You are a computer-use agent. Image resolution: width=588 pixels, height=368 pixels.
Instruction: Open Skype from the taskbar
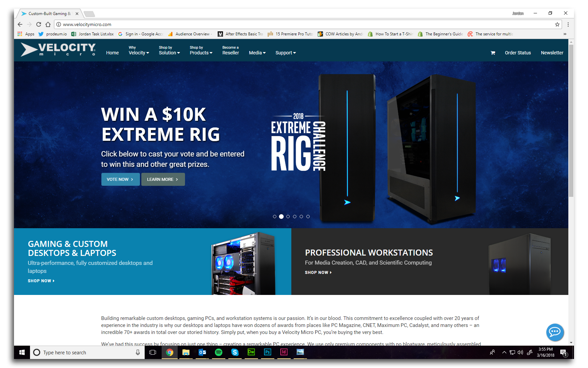coord(235,352)
